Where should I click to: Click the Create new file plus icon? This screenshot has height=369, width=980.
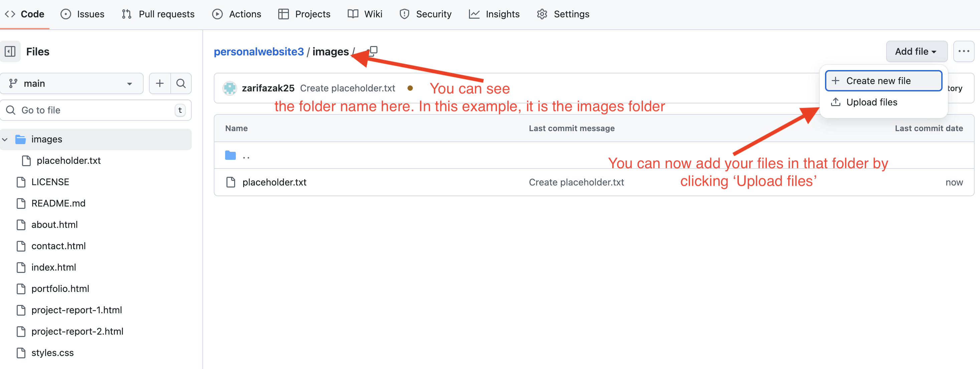[835, 80]
